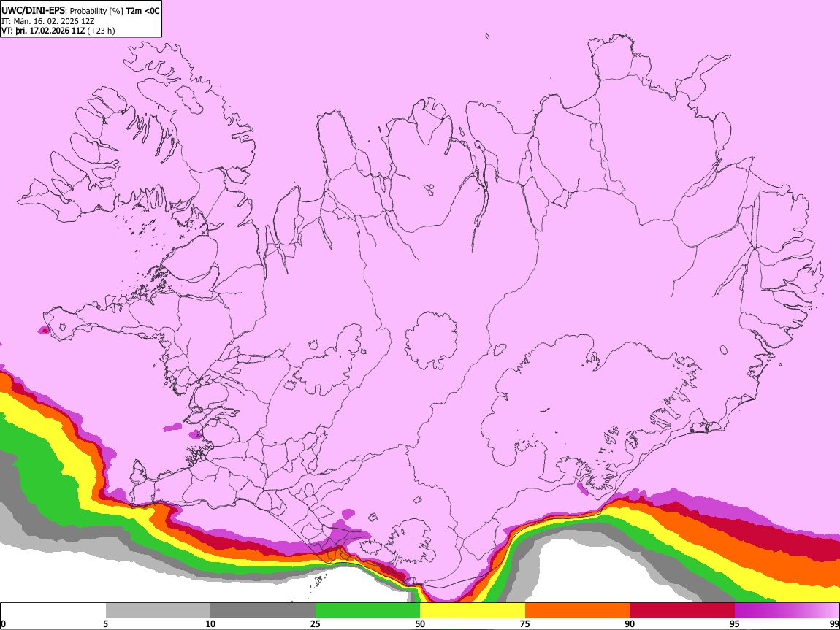The width and height of the screenshot is (840, 630).
Task: Click the legend value '50'
Action: (420, 623)
